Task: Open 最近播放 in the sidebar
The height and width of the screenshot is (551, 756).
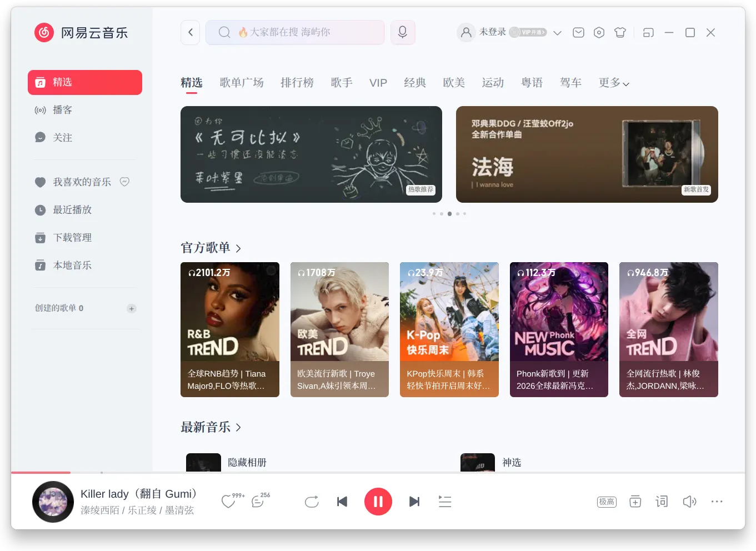Action: pyautogui.click(x=85, y=210)
